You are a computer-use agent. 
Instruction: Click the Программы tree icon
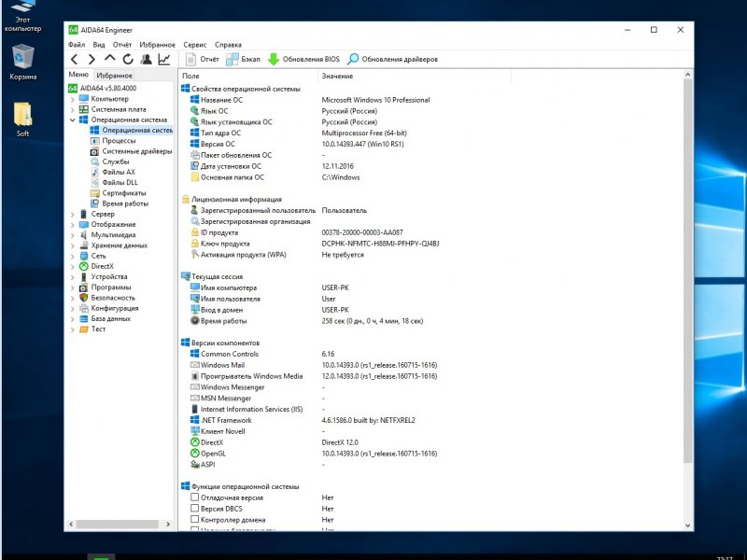tap(84, 287)
